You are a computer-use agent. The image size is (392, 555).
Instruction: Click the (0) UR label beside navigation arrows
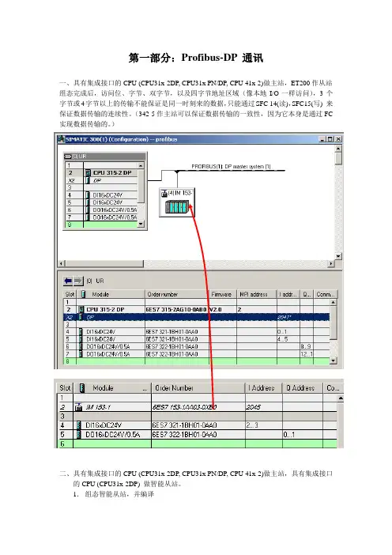click(95, 281)
